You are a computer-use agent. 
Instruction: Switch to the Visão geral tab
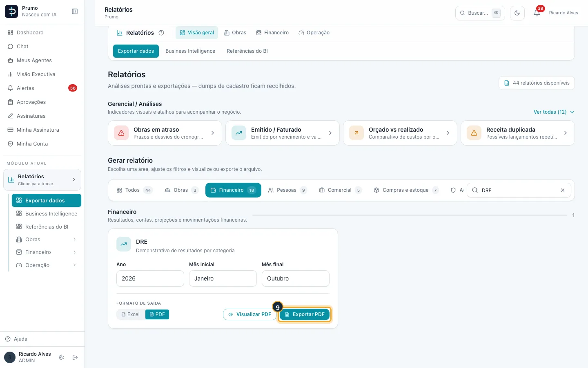tap(197, 33)
